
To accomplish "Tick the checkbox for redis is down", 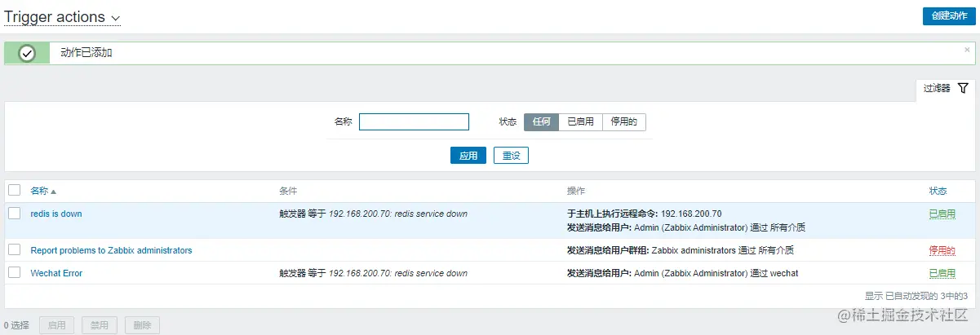I will [14, 214].
